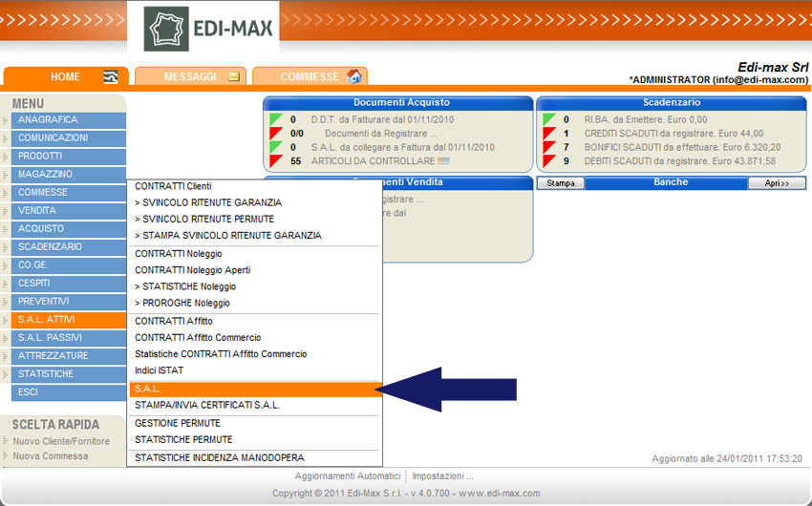Select ESCI in the sidebar menu
This screenshot has width=812, height=506.
69,392
